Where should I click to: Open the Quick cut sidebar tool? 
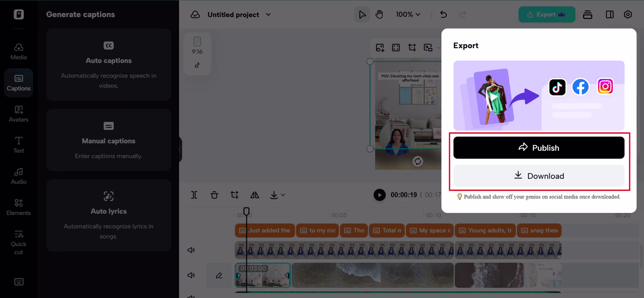click(19, 242)
